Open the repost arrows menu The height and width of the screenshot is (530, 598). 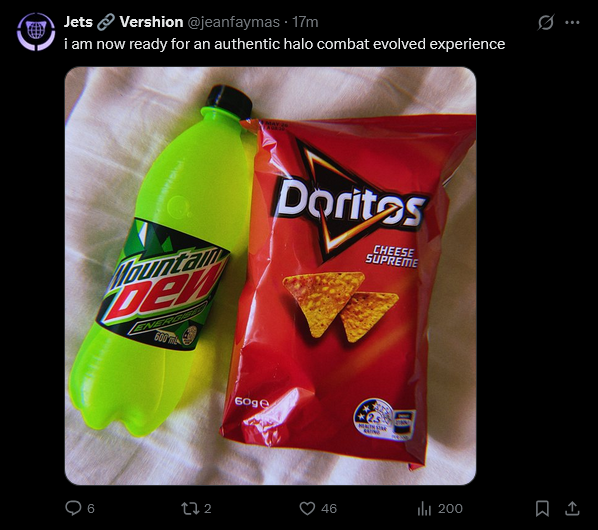pyautogui.click(x=190, y=508)
